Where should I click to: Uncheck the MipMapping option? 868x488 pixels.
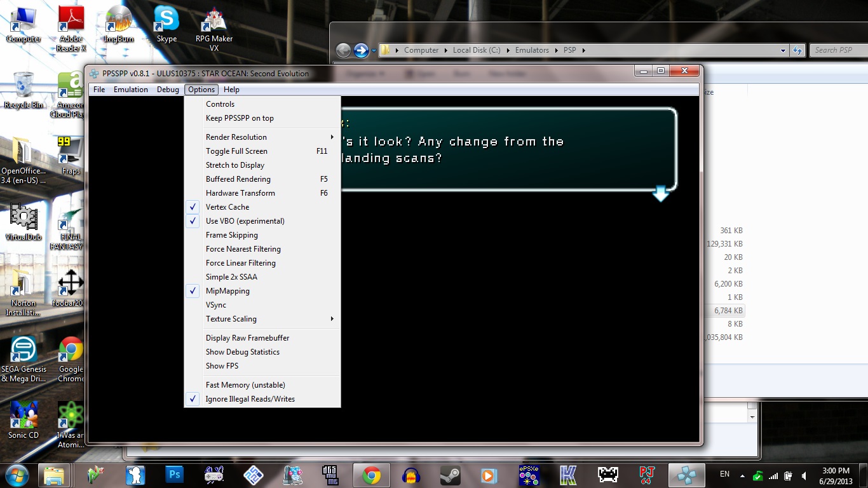coord(227,291)
